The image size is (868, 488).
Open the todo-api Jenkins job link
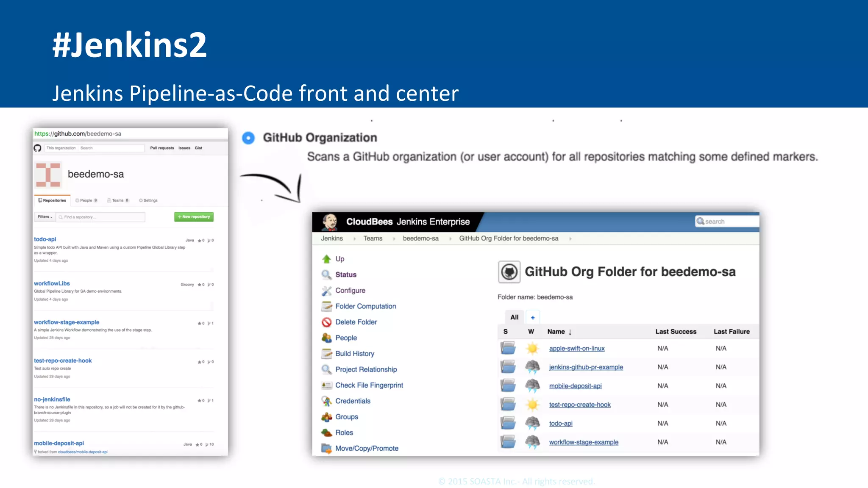tap(561, 424)
